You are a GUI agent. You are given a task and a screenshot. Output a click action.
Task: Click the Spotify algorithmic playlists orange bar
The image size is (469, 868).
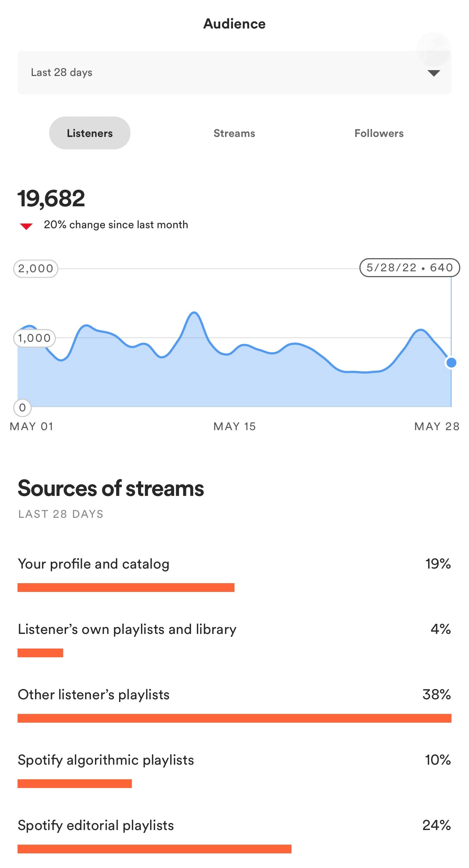click(x=75, y=784)
